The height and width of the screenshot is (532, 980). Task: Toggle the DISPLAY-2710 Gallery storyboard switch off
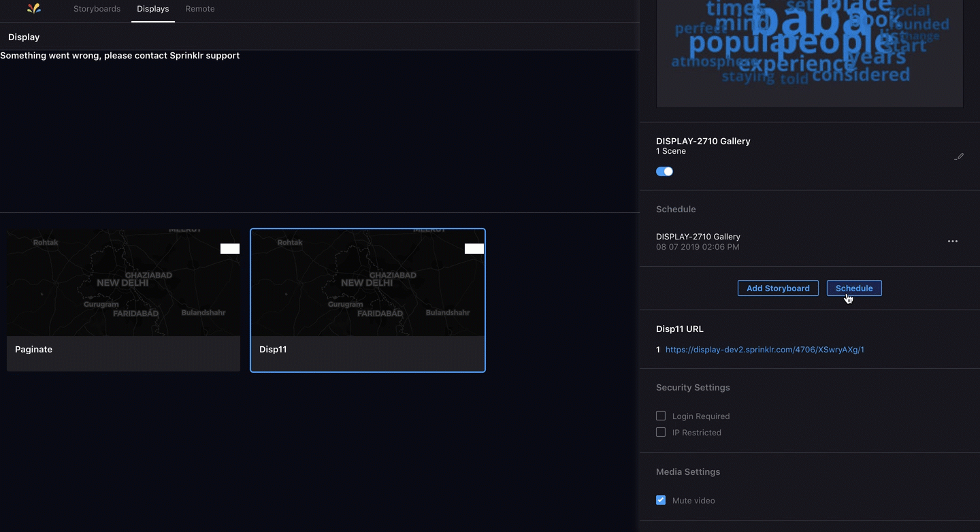coord(664,171)
